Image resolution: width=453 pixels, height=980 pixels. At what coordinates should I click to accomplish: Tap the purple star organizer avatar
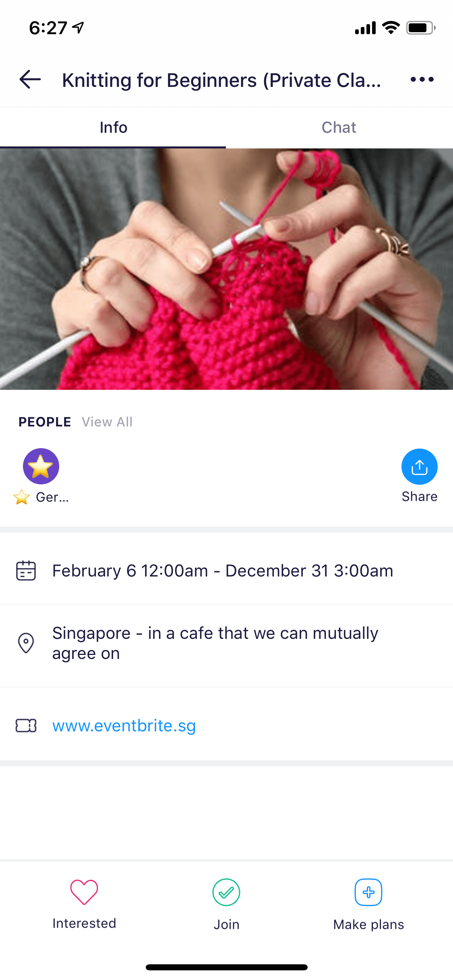click(41, 466)
